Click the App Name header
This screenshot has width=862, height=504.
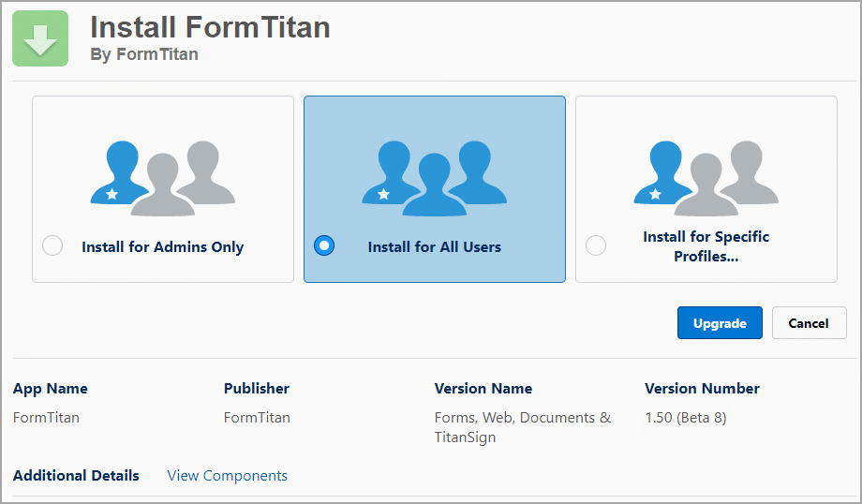[50, 389]
